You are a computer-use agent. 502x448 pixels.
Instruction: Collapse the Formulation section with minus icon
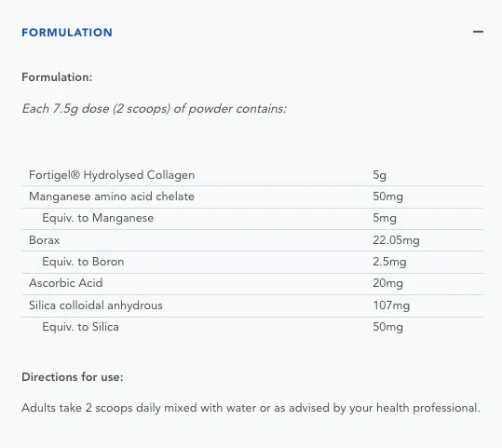click(478, 32)
